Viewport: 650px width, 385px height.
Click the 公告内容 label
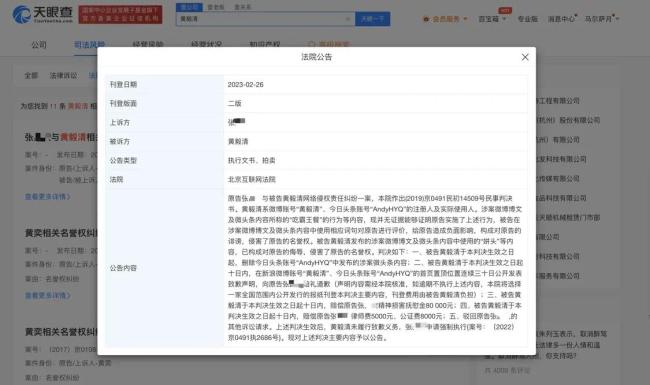pyautogui.click(x=123, y=268)
